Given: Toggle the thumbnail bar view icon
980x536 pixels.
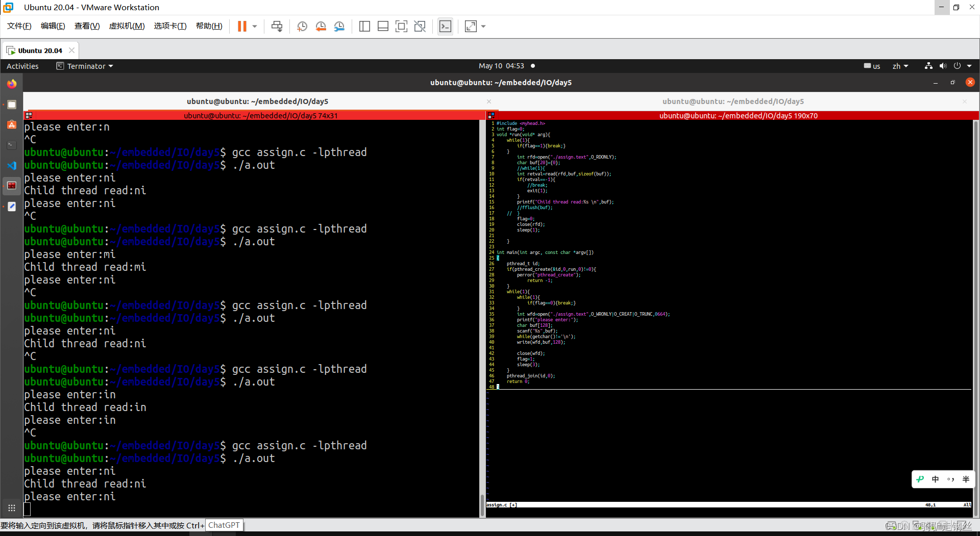Looking at the screenshot, I should (383, 26).
